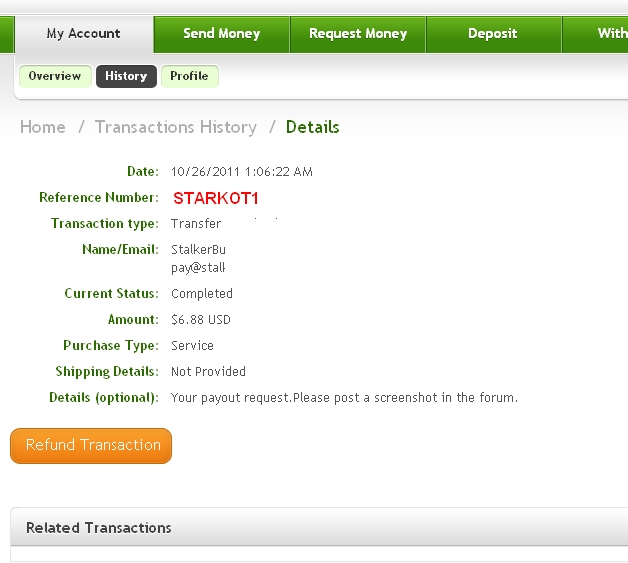Click the Details breadcrumb item
This screenshot has height=563, width=628.
point(312,127)
